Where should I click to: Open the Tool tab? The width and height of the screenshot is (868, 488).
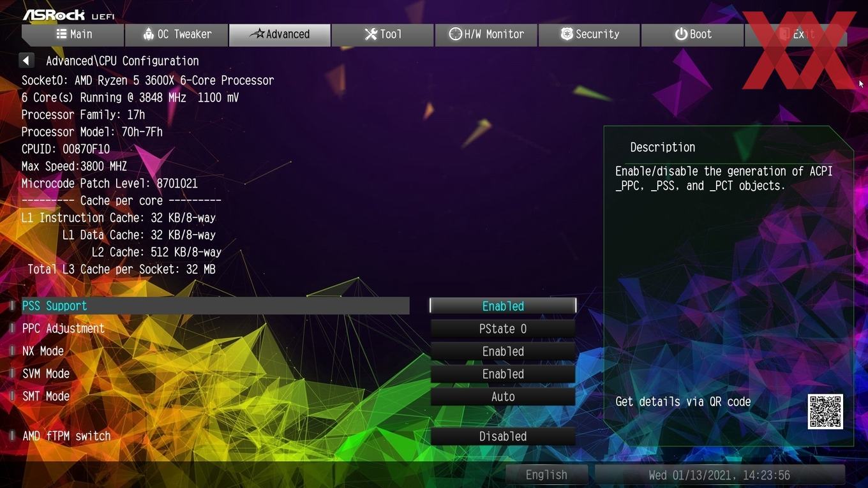click(x=383, y=34)
